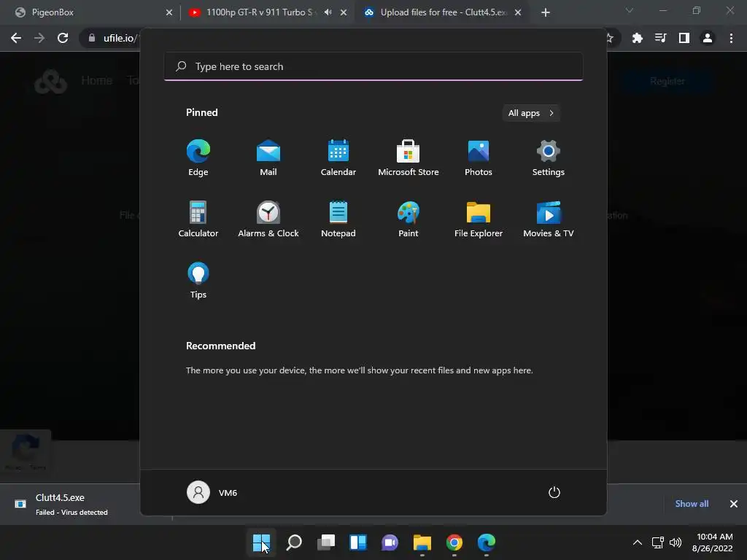Launch Notepad from pinned apps

[338, 219]
